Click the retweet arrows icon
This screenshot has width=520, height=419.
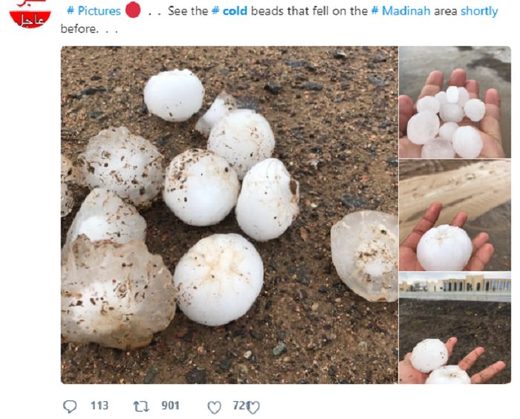click(141, 406)
